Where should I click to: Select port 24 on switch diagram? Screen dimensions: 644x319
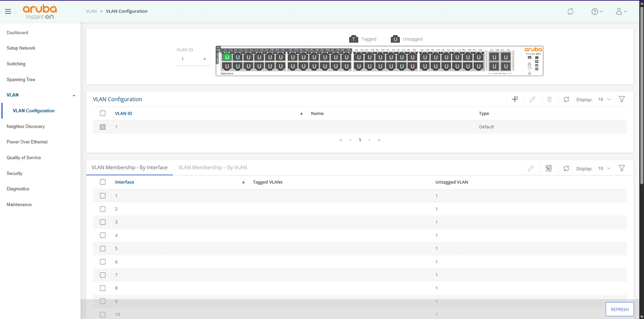(346, 66)
